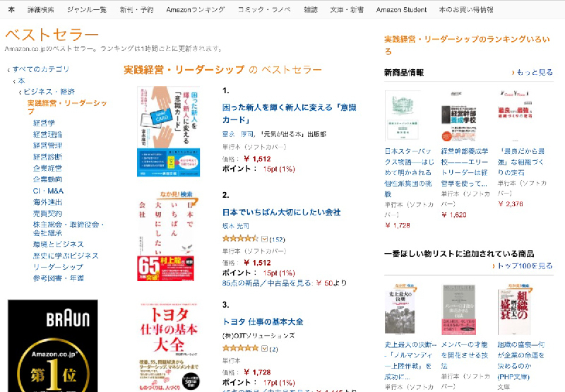Open the 組織の盛衰 book thumbnail

click(514, 309)
